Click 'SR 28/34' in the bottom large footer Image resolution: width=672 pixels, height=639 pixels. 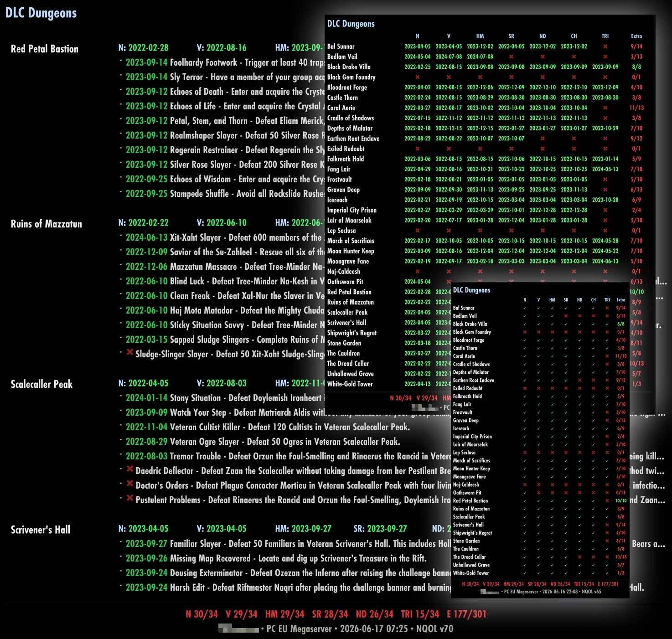pyautogui.click(x=330, y=614)
